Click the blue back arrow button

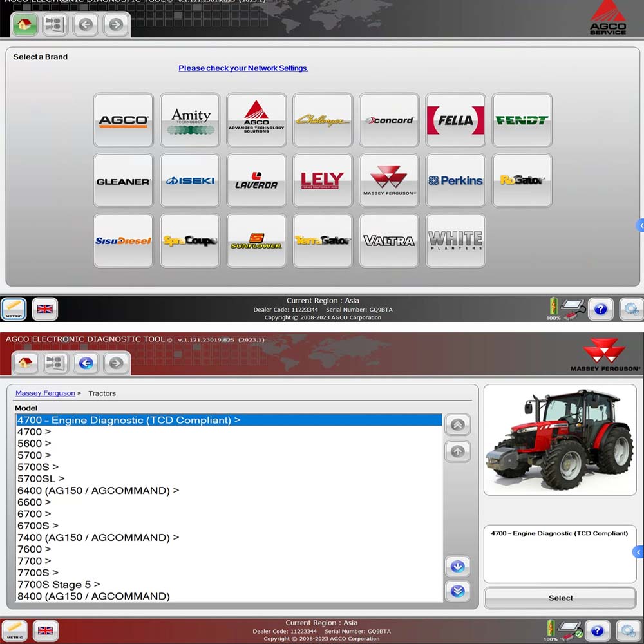click(86, 363)
